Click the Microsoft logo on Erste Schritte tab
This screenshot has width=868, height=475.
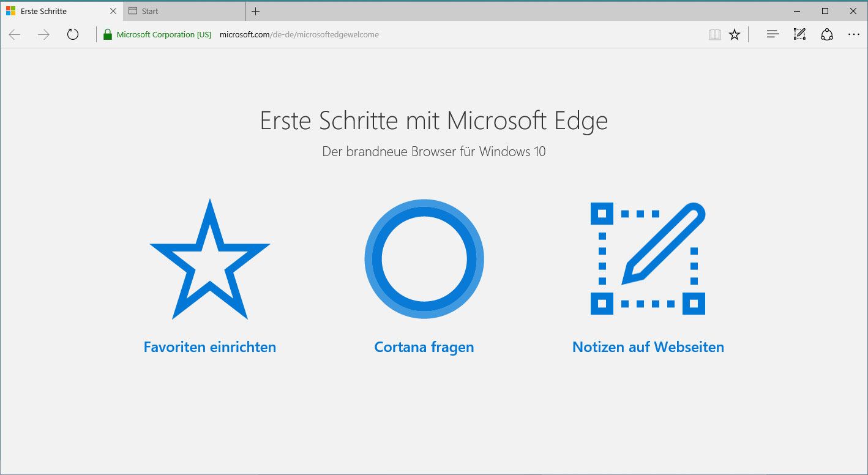click(11, 11)
